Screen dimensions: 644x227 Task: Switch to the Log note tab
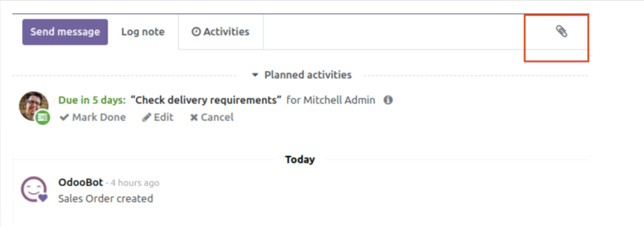[143, 32]
